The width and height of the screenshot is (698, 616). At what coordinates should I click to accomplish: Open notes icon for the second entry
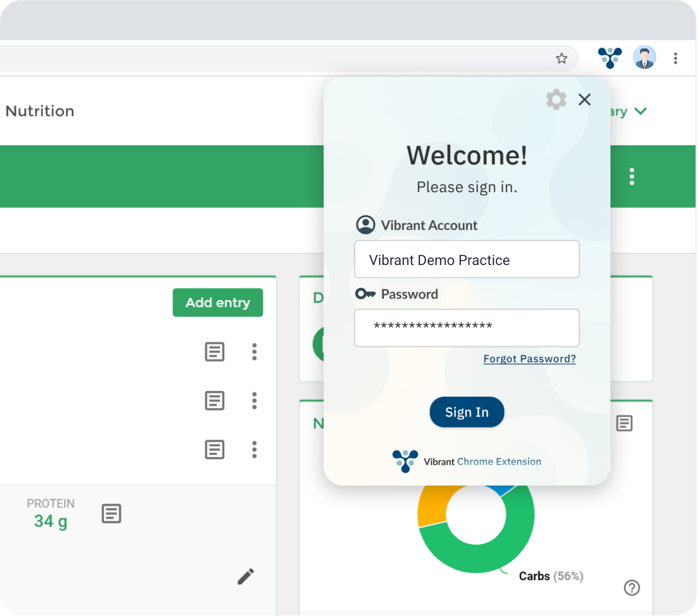coord(214,401)
